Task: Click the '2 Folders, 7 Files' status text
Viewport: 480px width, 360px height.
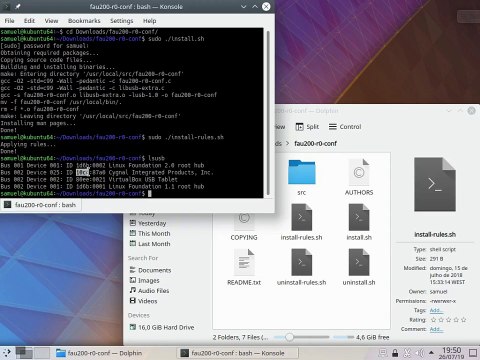Action: coord(240,337)
